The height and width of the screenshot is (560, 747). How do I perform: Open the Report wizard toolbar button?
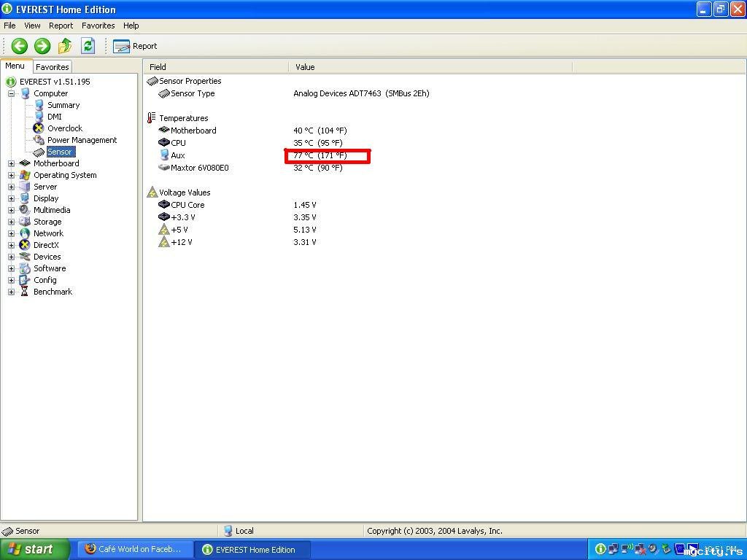click(135, 46)
